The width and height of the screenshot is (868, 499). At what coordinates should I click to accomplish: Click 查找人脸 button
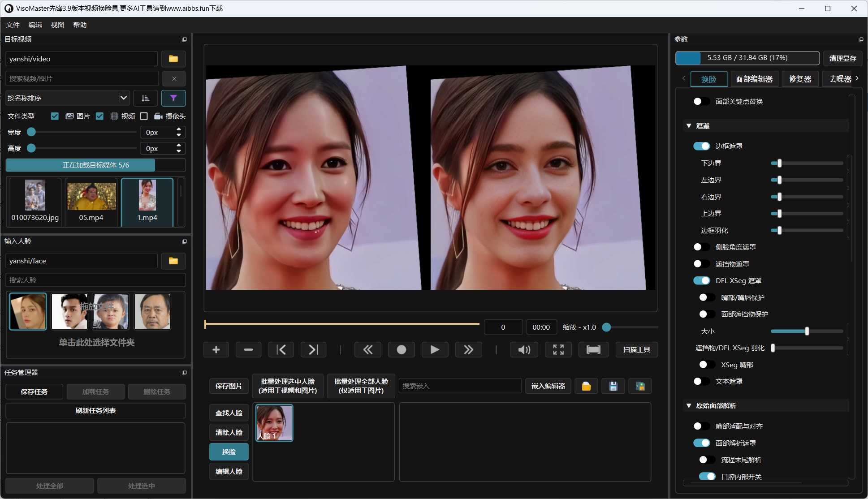point(229,413)
